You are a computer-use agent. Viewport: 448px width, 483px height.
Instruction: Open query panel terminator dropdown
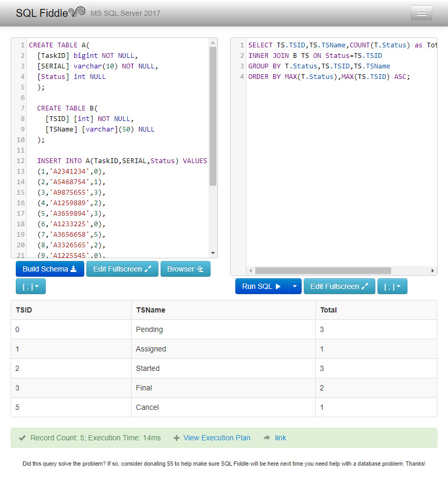392,286
